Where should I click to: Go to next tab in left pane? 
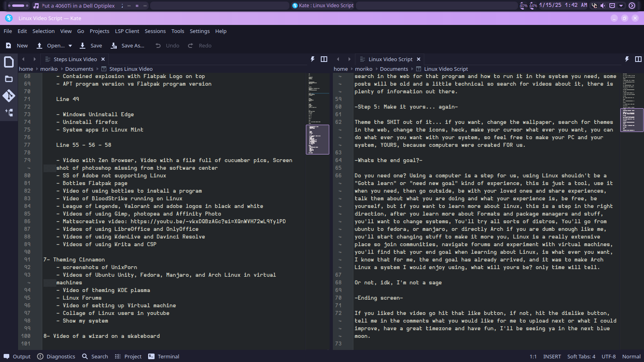point(35,59)
